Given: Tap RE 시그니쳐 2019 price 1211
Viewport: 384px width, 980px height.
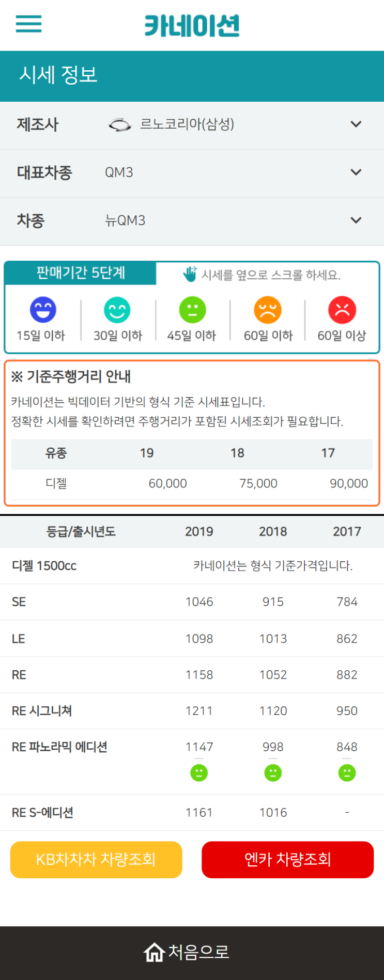Looking at the screenshot, I should pos(199,711).
